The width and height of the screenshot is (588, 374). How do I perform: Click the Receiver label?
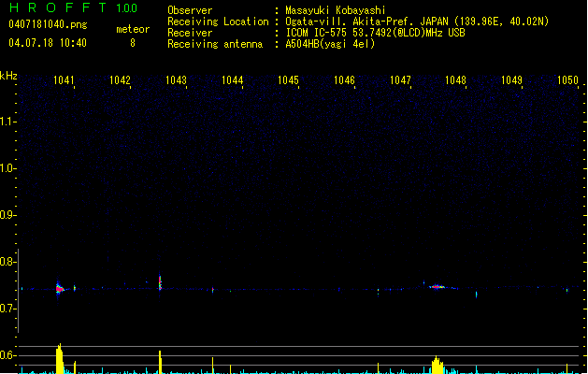point(190,33)
